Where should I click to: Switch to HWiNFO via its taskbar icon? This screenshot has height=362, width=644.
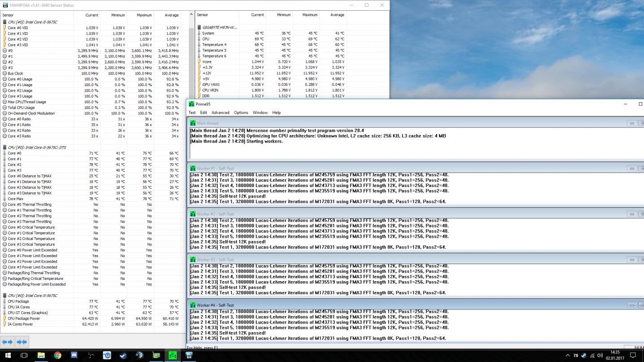coord(189,355)
